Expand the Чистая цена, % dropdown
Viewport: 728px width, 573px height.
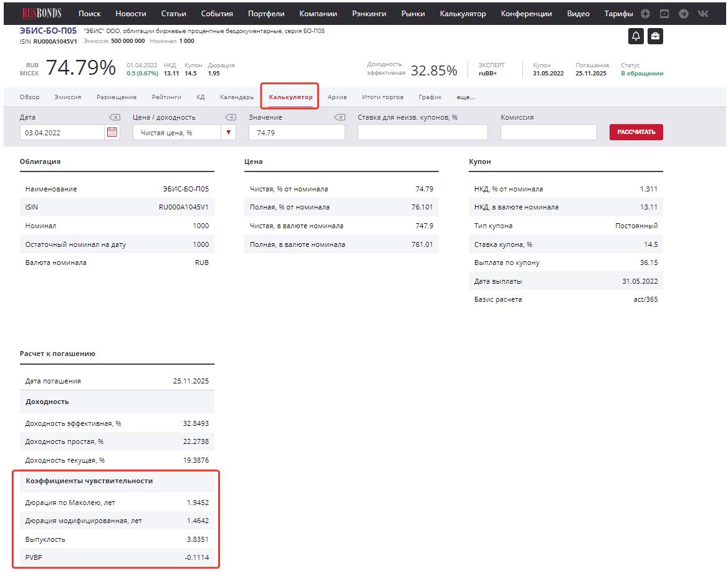229,132
